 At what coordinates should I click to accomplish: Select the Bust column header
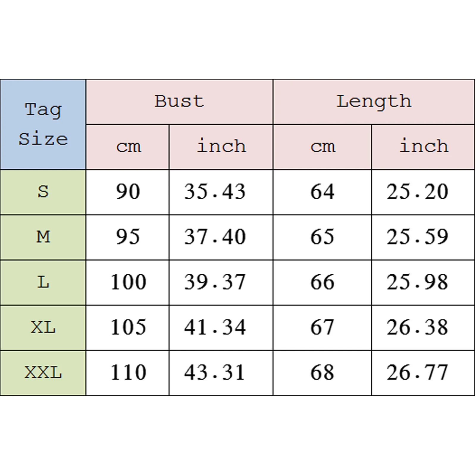tap(179, 101)
